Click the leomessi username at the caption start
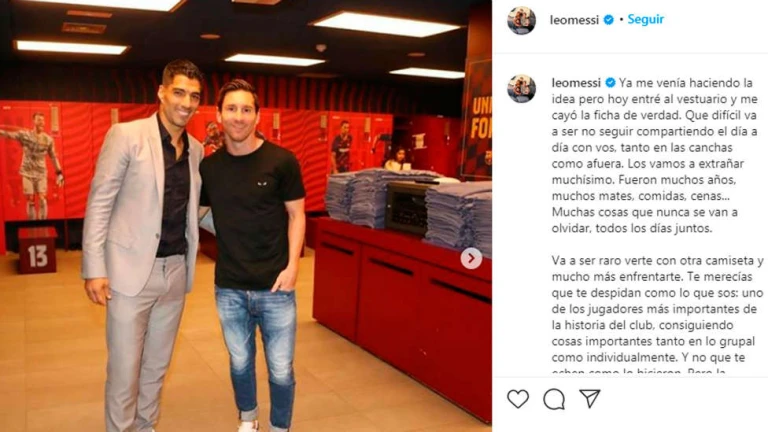768x432 pixels. tap(576, 83)
